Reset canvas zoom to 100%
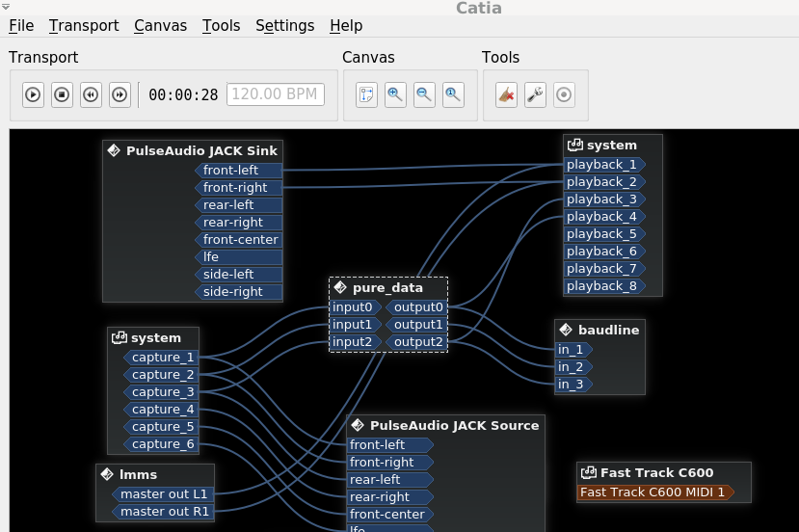Viewport: 799px width, 532px height. point(453,94)
